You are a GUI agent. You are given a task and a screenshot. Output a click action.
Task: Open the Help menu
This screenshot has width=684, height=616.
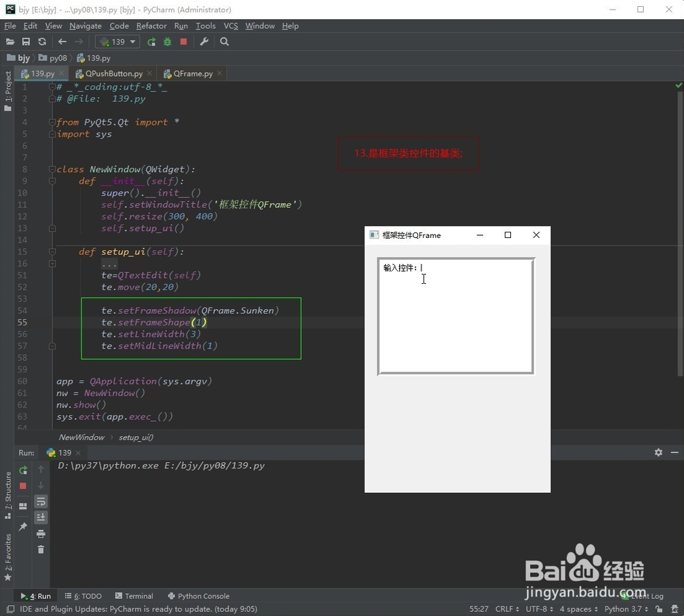[290, 26]
